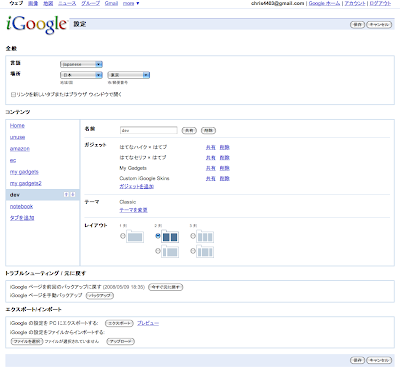
Task: Share the Custom iGoogle Skins gadget
Action: pyautogui.click(x=210, y=179)
